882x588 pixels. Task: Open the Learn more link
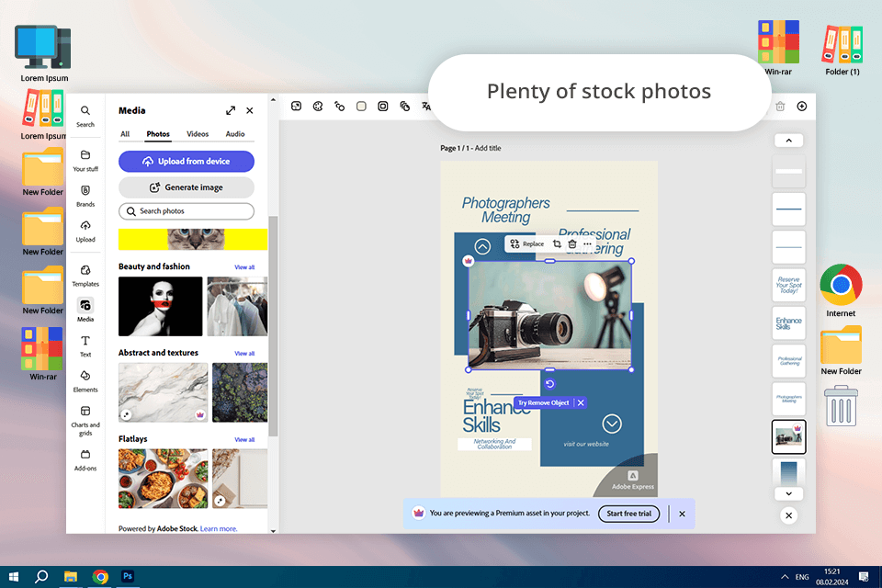(x=219, y=529)
